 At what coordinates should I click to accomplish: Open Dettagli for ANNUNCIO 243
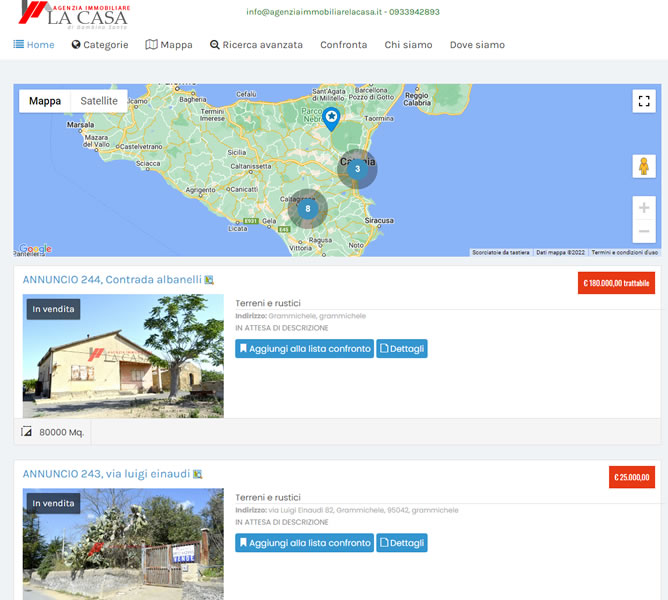[402, 543]
